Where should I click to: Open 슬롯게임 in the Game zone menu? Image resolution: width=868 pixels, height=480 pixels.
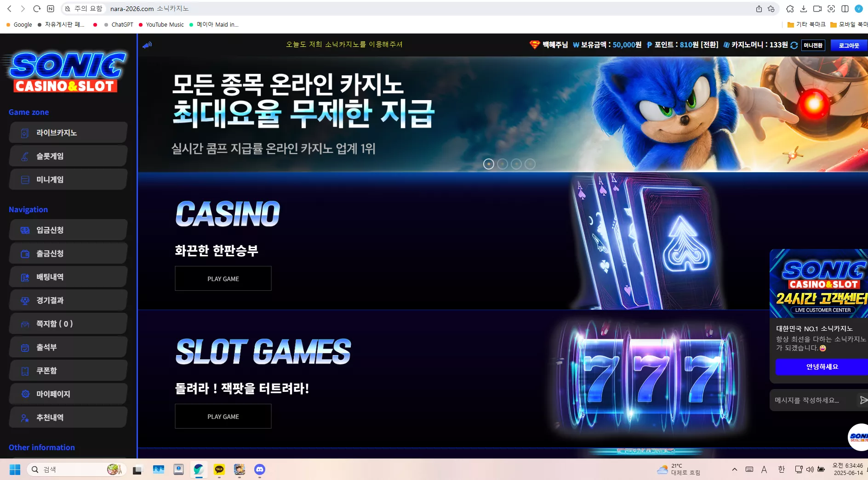68,156
